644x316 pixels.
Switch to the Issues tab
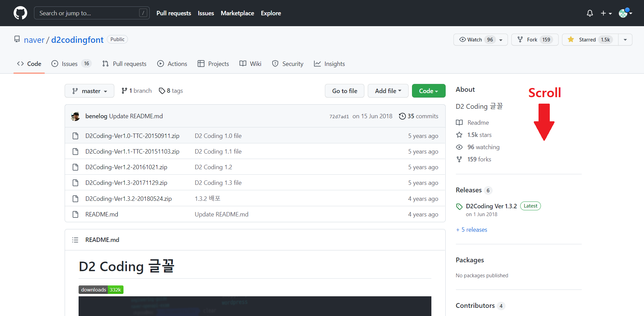[71, 64]
